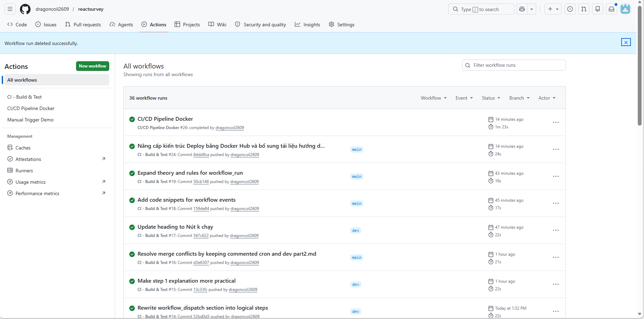Dismiss the workflow run deleted banner
The image size is (644, 319).
pos(626,42)
